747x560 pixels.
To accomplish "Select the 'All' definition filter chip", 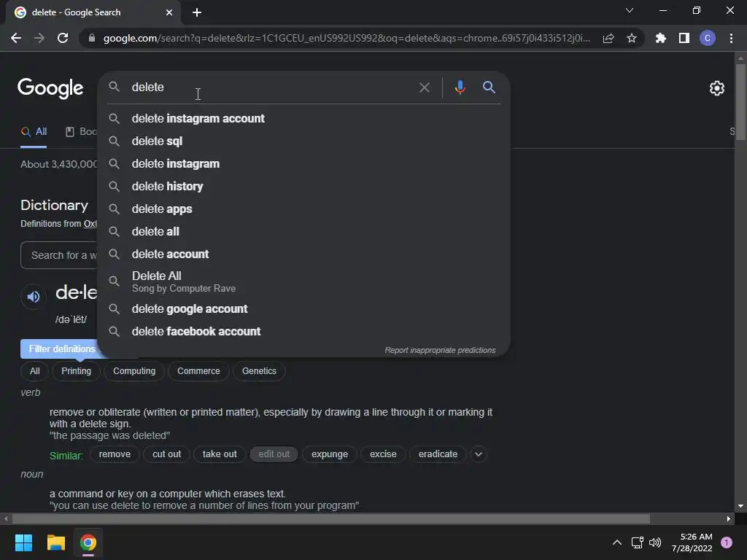I will [34, 371].
